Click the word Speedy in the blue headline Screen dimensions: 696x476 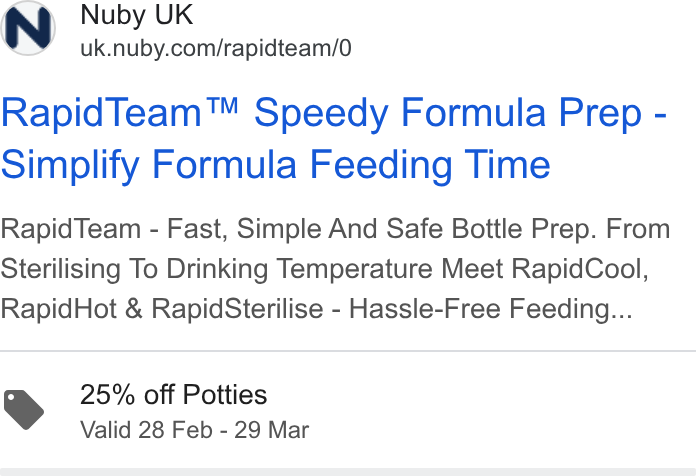tap(321, 115)
